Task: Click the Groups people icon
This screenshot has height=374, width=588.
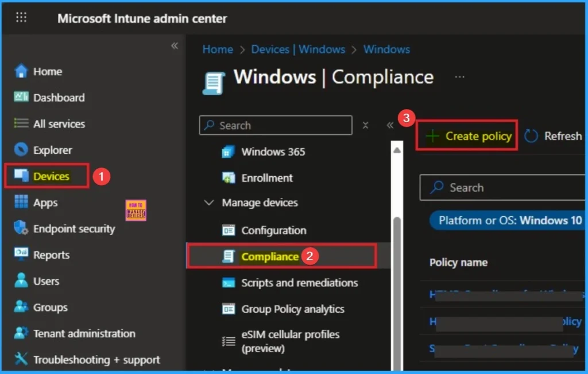Action: pos(21,306)
